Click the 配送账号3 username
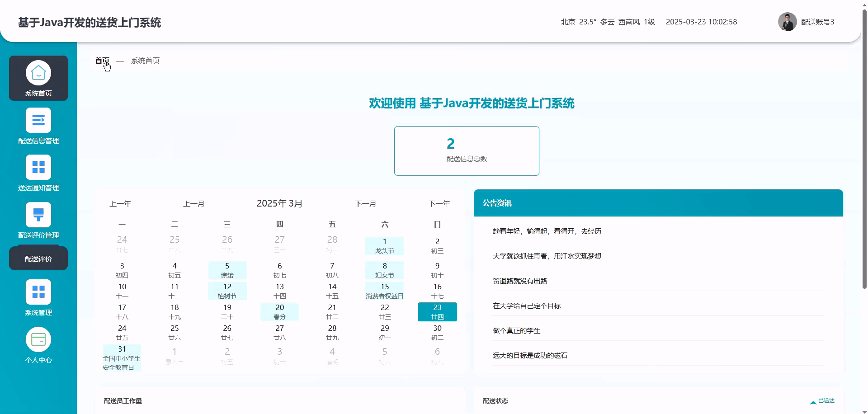868x414 pixels. pos(817,22)
